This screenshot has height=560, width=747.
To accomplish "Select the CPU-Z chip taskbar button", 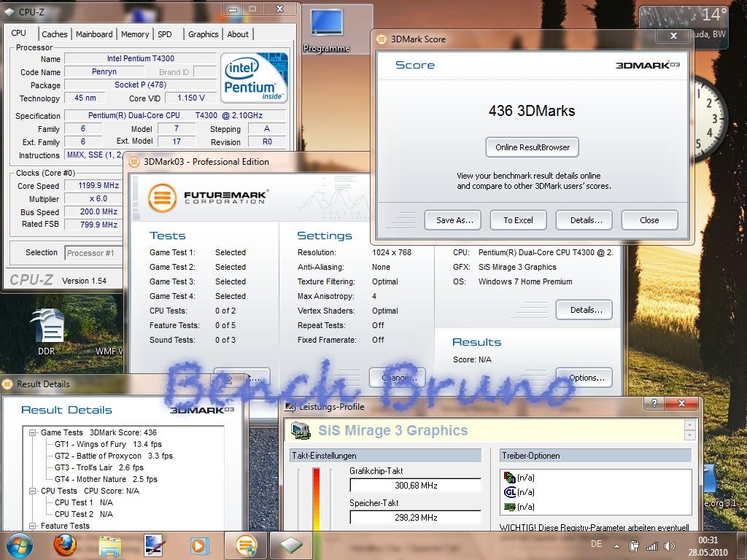I will (291, 545).
